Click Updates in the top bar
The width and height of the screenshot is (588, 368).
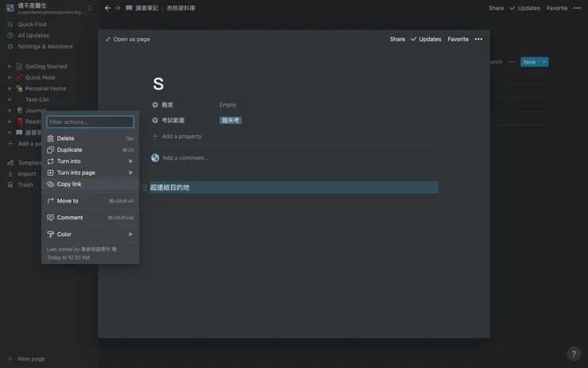[x=524, y=8]
